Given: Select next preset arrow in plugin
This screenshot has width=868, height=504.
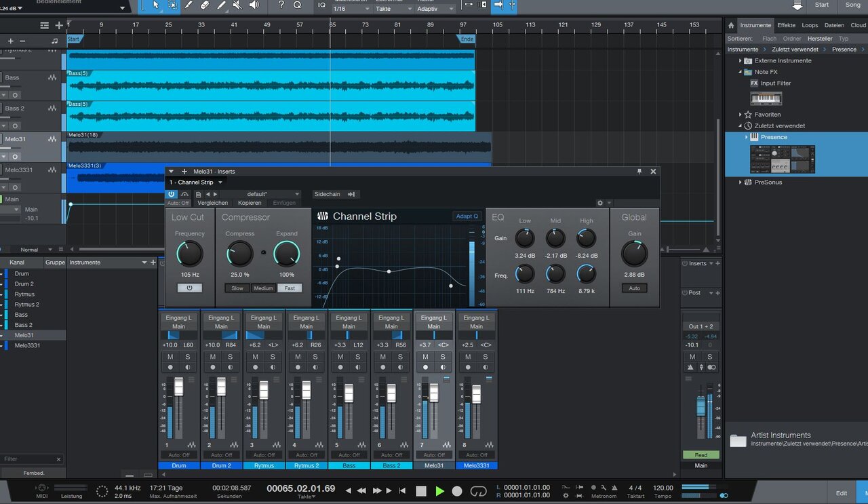Looking at the screenshot, I should (216, 194).
